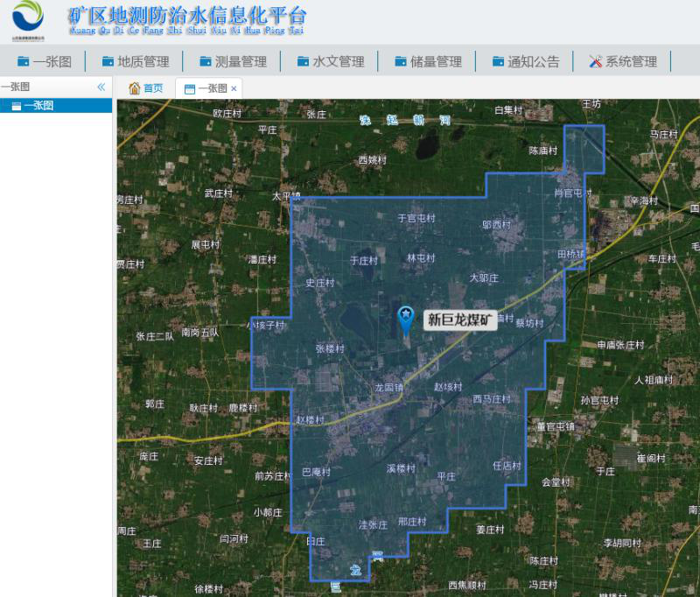Click the 新巨龙煤矿 map label
This screenshot has width=700, height=597.
tap(460, 320)
